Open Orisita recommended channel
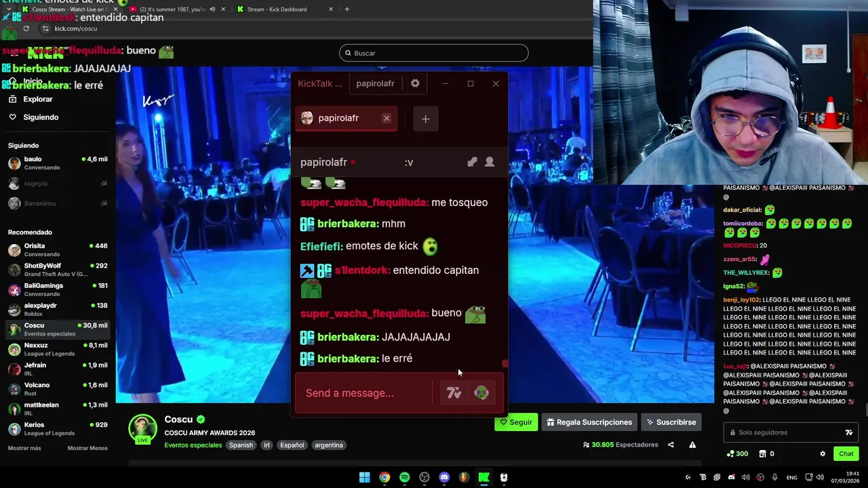 pos(58,250)
